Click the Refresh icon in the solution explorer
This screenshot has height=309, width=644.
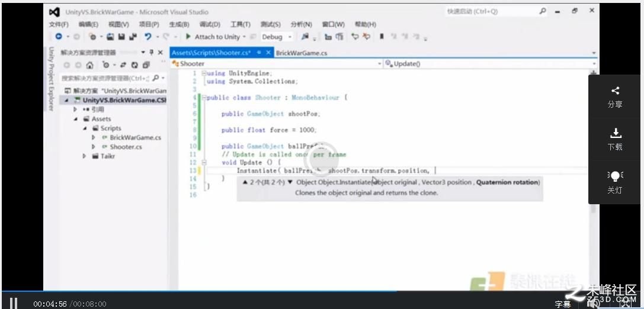pos(134,65)
